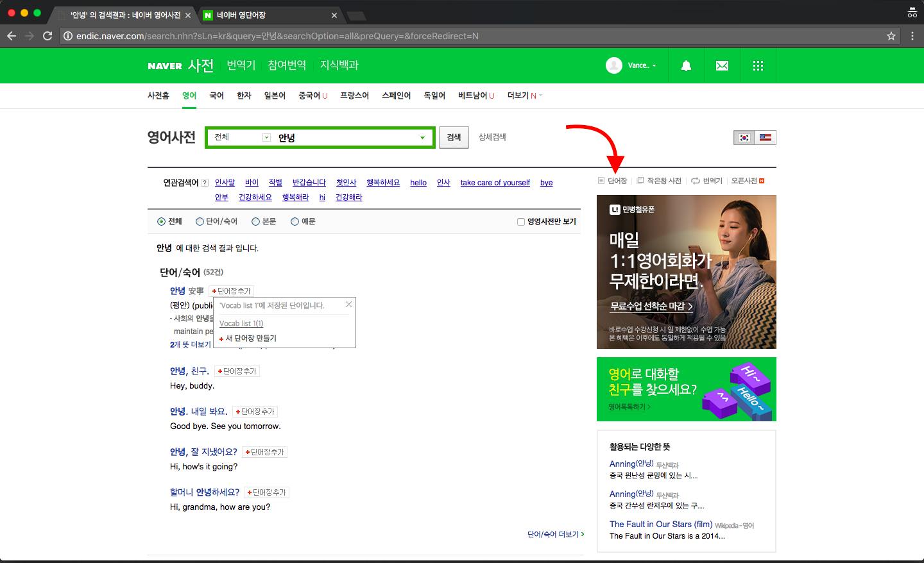This screenshot has width=924, height=563.
Task: Select the 전체 radio button
Action: 161,222
